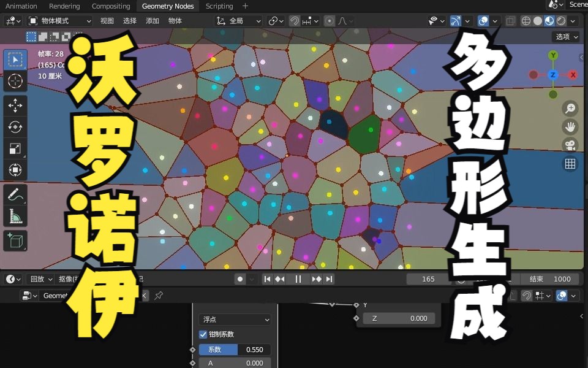The height and width of the screenshot is (368, 588).
Task: Pause the animation playback
Action: pyautogui.click(x=298, y=279)
